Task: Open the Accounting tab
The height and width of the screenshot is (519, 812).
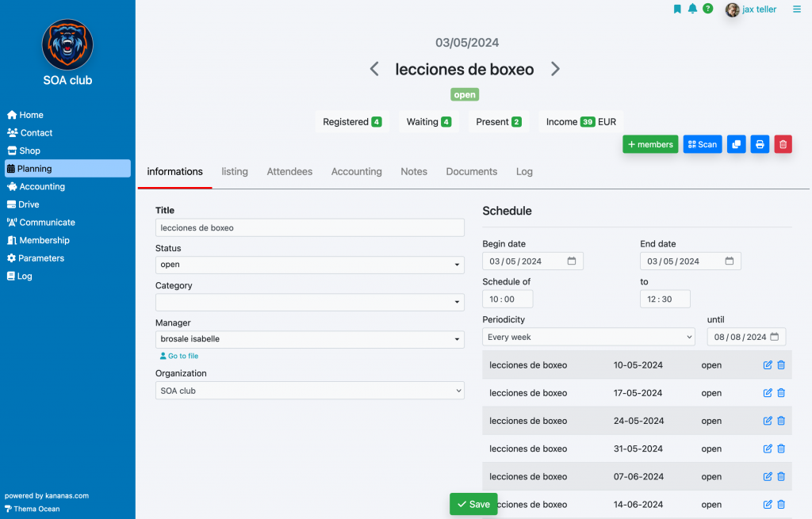Action: click(356, 172)
